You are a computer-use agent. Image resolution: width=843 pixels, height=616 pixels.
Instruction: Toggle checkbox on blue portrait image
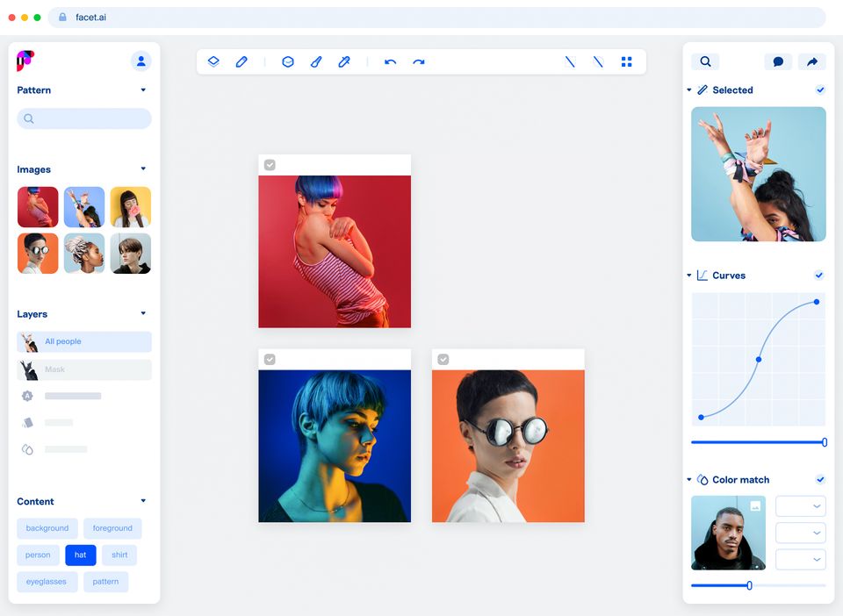point(270,359)
